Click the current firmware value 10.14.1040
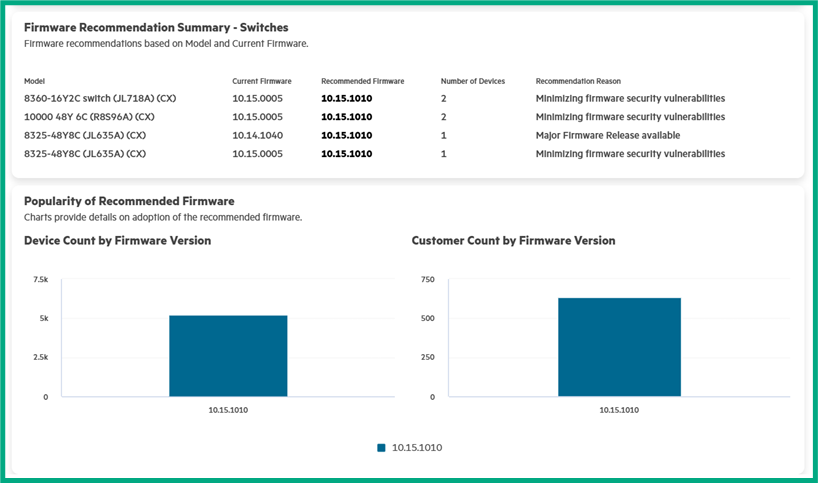This screenshot has height=483, width=818. click(257, 135)
